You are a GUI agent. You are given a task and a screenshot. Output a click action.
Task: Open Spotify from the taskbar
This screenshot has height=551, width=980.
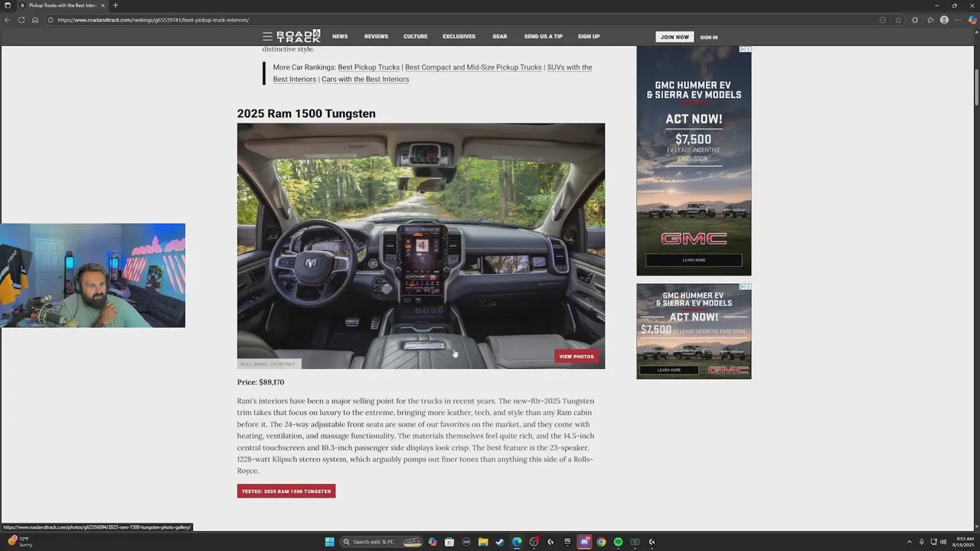618,542
